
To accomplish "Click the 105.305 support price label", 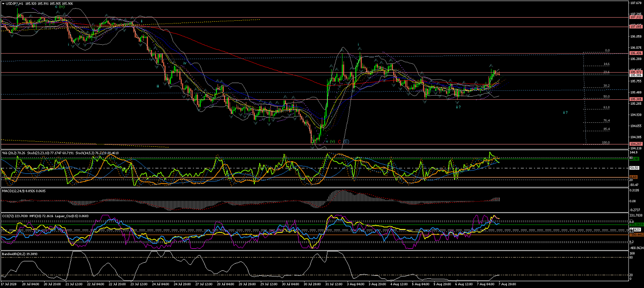I will point(635,99).
